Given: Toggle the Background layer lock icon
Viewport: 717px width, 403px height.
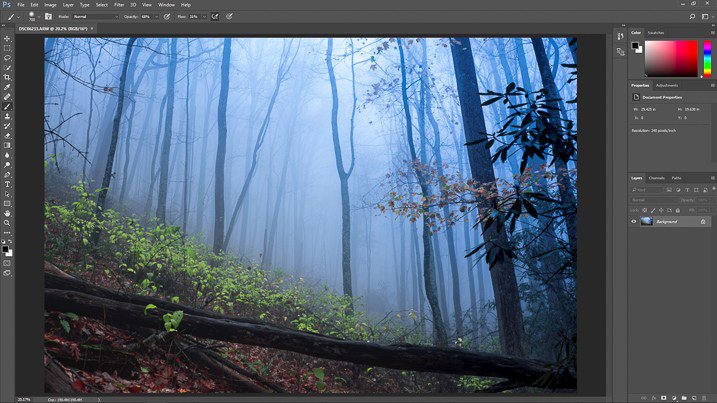Looking at the screenshot, I should [x=703, y=221].
